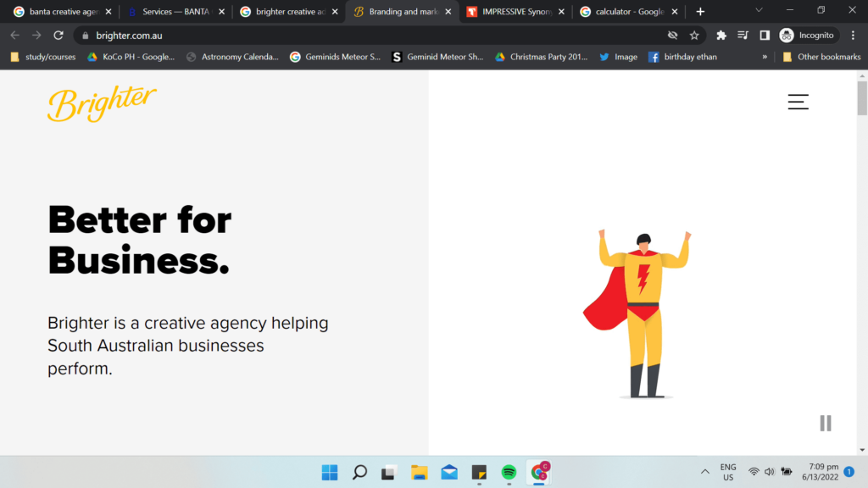Pause the hero animation slideshow
The image size is (868, 488).
(x=826, y=424)
